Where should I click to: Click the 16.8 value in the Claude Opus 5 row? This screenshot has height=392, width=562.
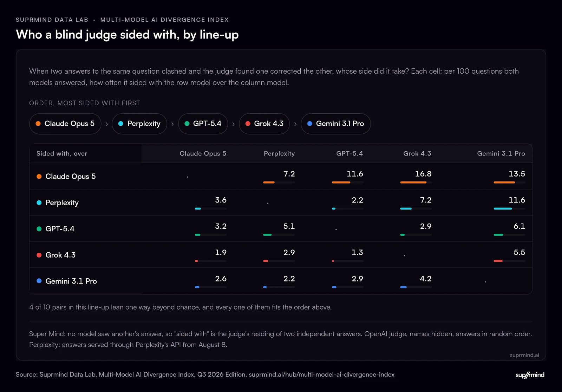point(423,174)
